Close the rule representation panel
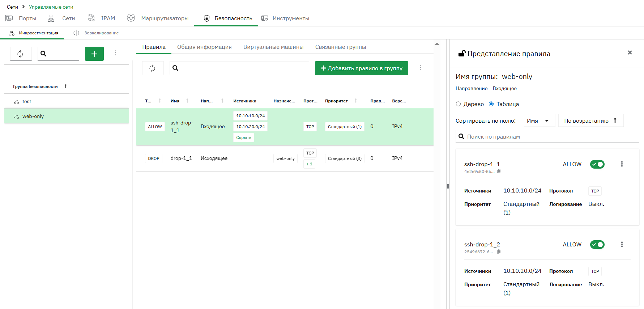This screenshot has height=309, width=644. point(630,52)
